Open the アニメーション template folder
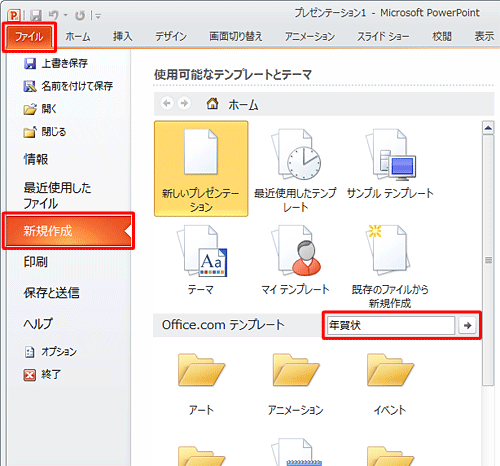Image resolution: width=500 pixels, height=466 pixels. [295, 384]
